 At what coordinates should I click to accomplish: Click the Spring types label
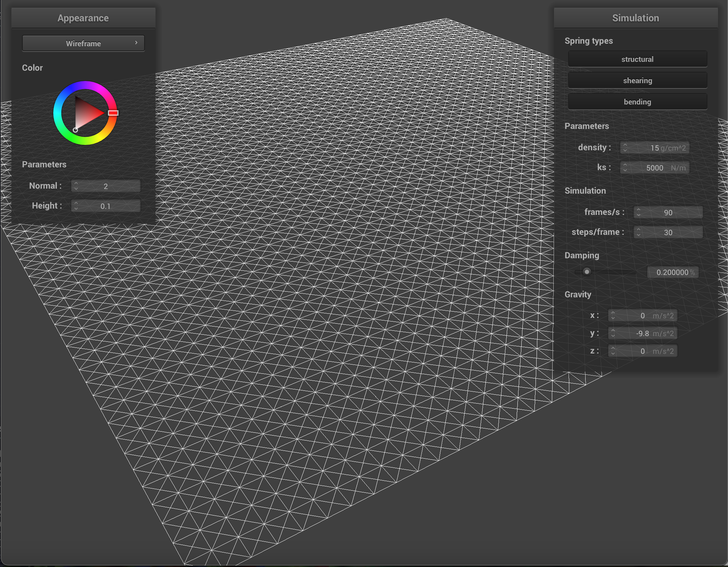coord(589,41)
